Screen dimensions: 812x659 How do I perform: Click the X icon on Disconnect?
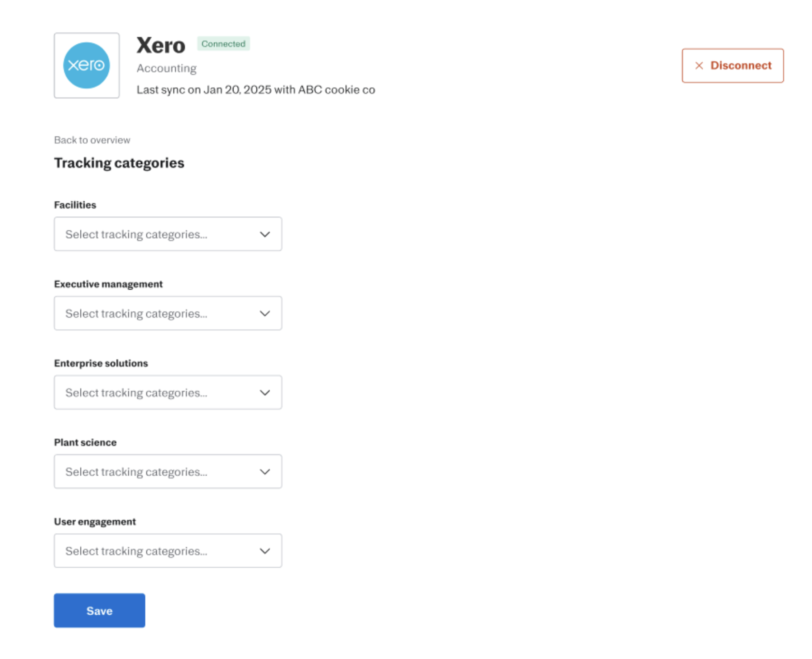(x=699, y=66)
